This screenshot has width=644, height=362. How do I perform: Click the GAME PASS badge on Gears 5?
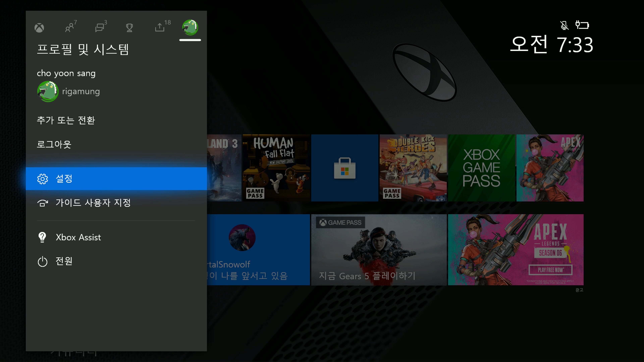tap(340, 222)
